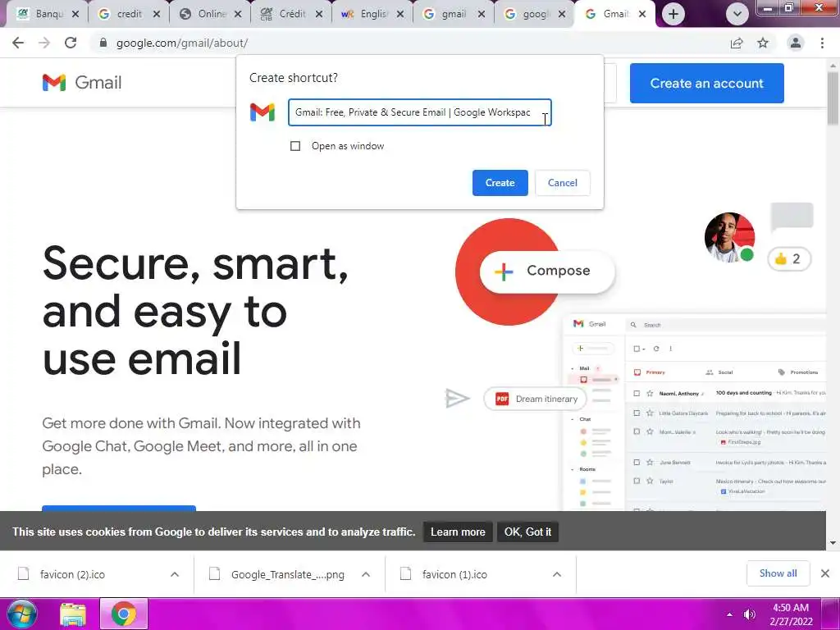Confirm with the Create button
Image resolution: width=840 pixels, height=630 pixels.
[500, 183]
